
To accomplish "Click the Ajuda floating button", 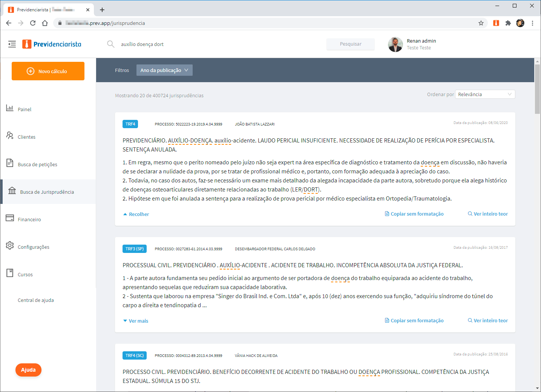I will [28, 370].
